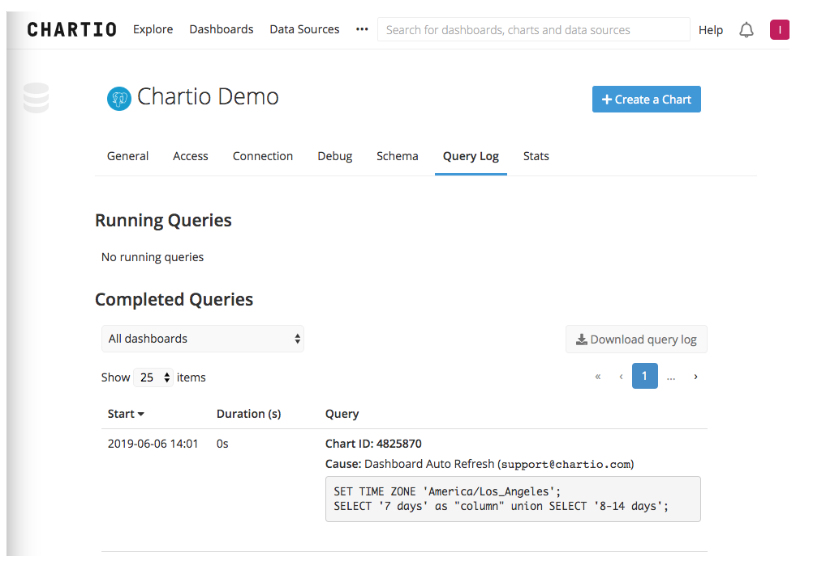
Task: Click the Chartio Demo title
Action: [208, 97]
